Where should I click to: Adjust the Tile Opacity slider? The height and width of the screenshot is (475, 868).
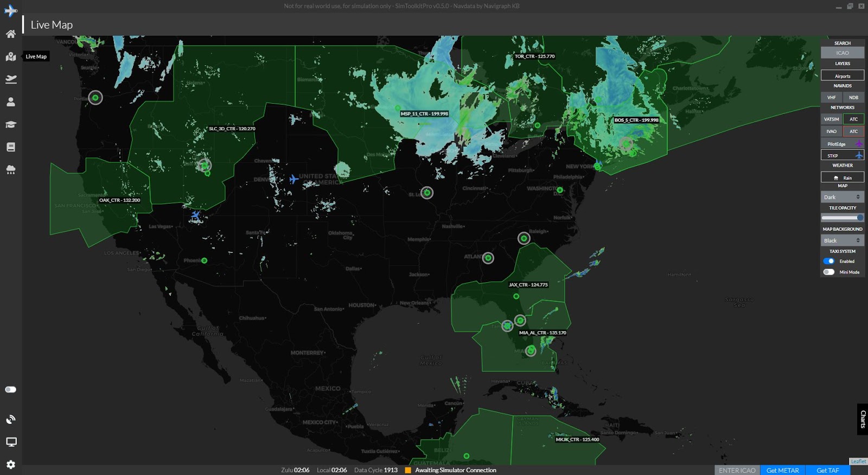tap(843, 218)
